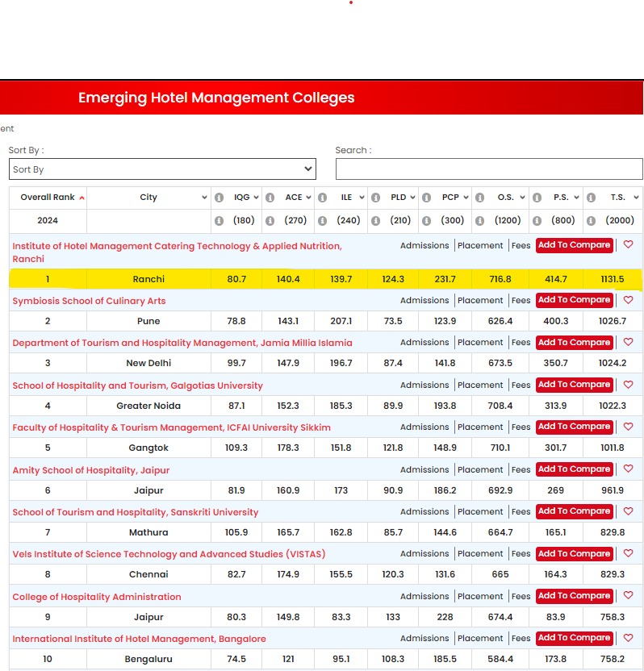Image resolution: width=644 pixels, height=671 pixels.
Task: Select the Bengaluru city cell
Action: coord(148,659)
